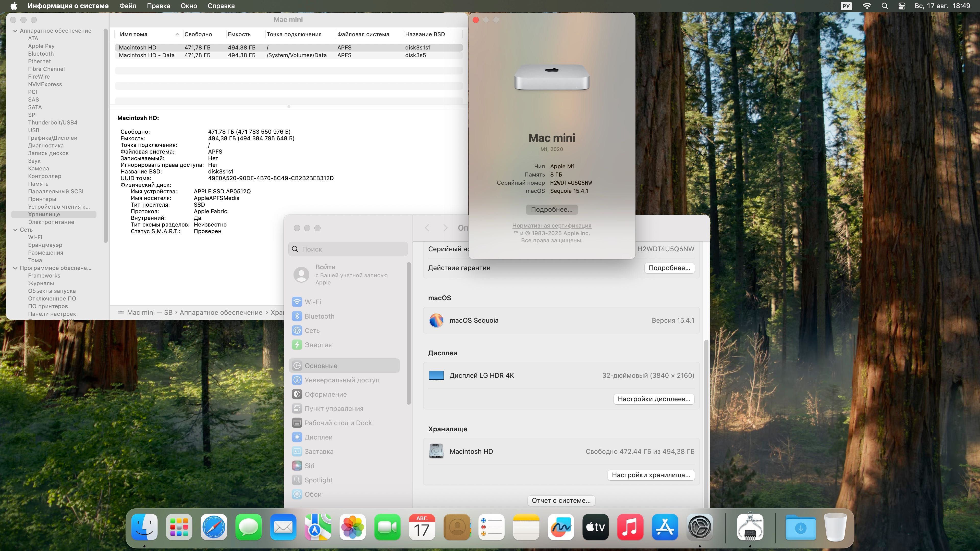This screenshot has height=551, width=980.
Task: Open System Settings from the Dock
Action: pos(700,527)
